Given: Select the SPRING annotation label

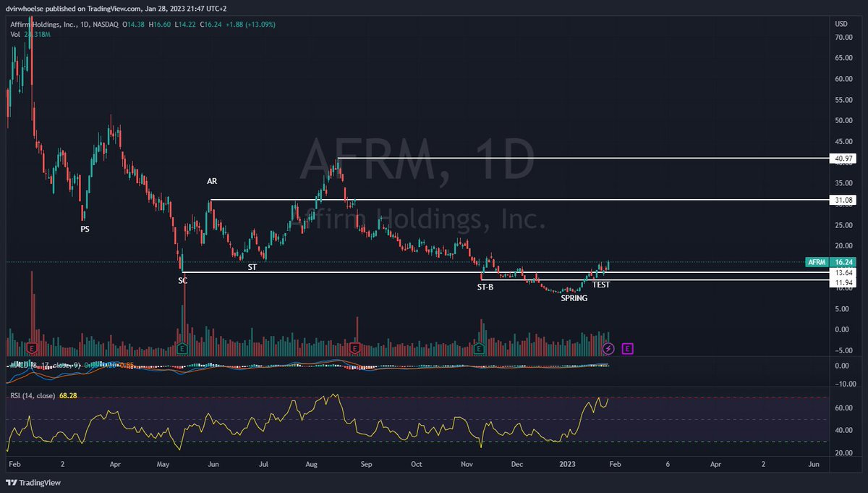Looking at the screenshot, I should (574, 298).
